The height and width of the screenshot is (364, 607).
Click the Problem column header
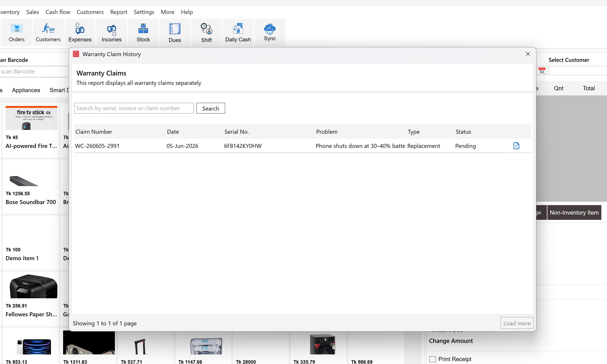point(327,132)
